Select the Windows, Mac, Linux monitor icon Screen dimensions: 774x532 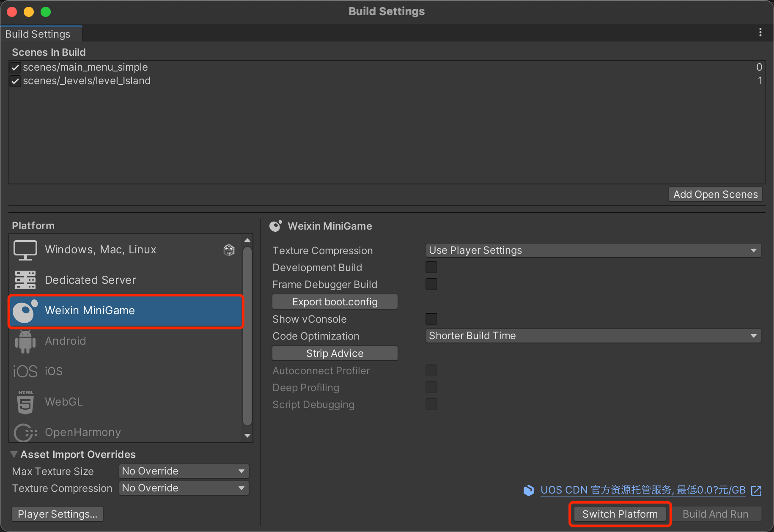point(25,250)
